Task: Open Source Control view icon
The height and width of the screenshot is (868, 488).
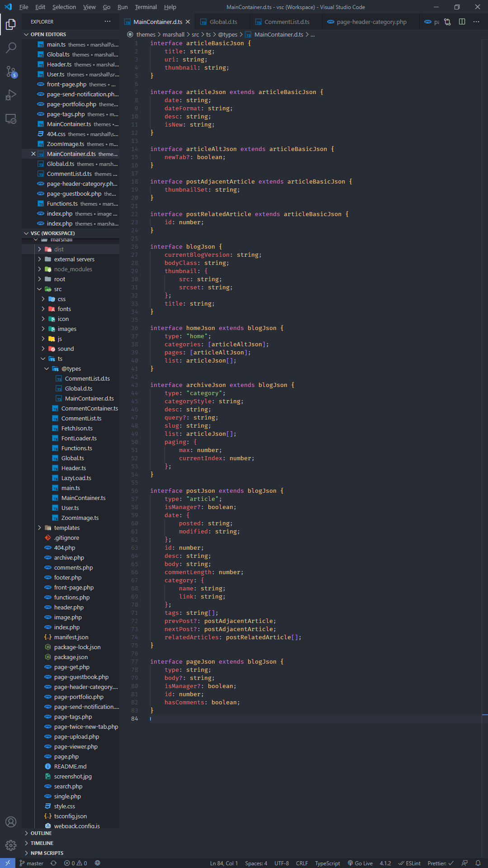Action: 11,71
